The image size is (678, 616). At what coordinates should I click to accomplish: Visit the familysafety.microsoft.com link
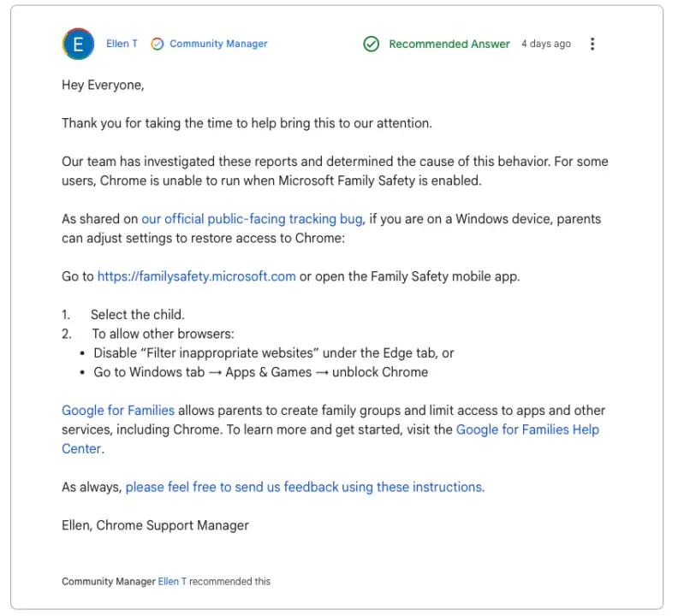pos(196,276)
